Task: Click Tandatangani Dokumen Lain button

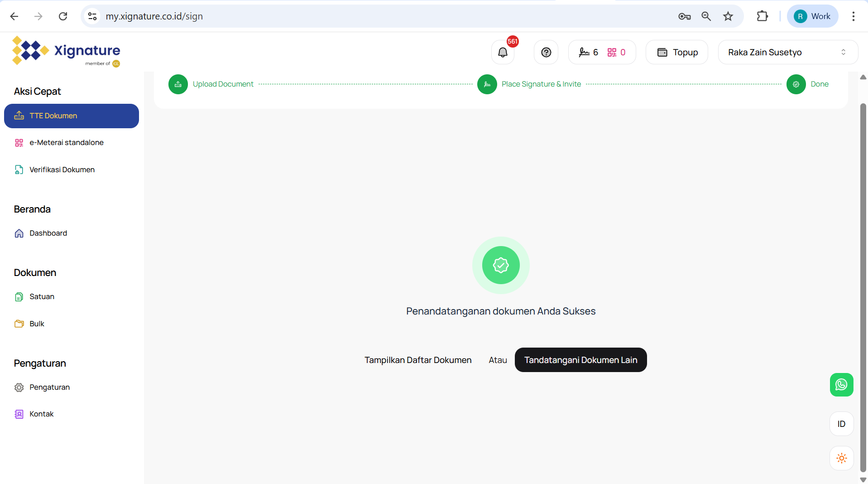Action: 580,360
